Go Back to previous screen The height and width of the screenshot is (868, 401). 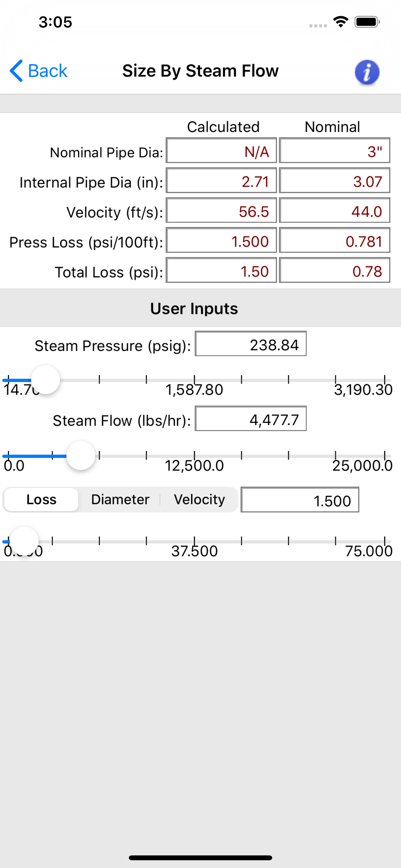38,71
